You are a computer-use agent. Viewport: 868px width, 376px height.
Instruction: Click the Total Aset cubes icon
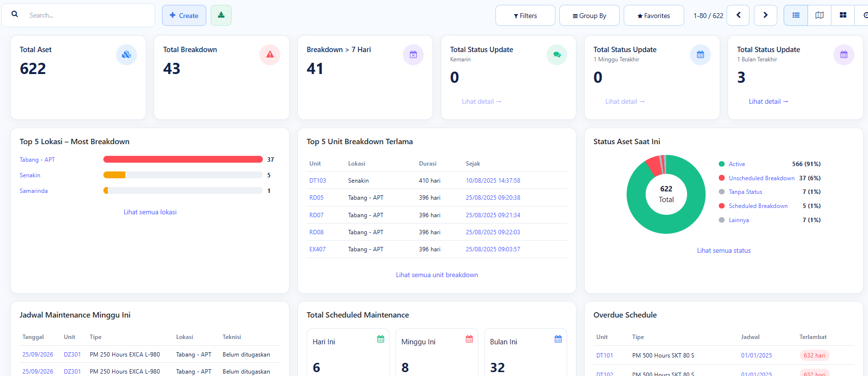tap(126, 55)
